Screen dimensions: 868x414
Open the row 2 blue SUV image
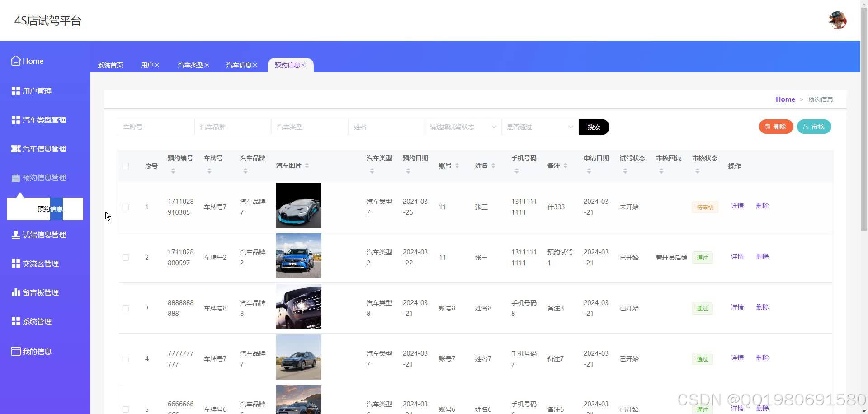pos(299,256)
